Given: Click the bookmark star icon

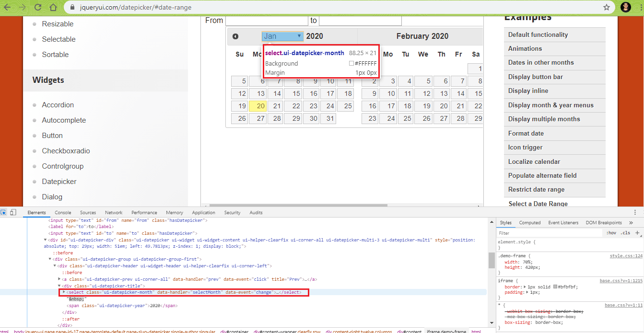Looking at the screenshot, I should point(606,7).
